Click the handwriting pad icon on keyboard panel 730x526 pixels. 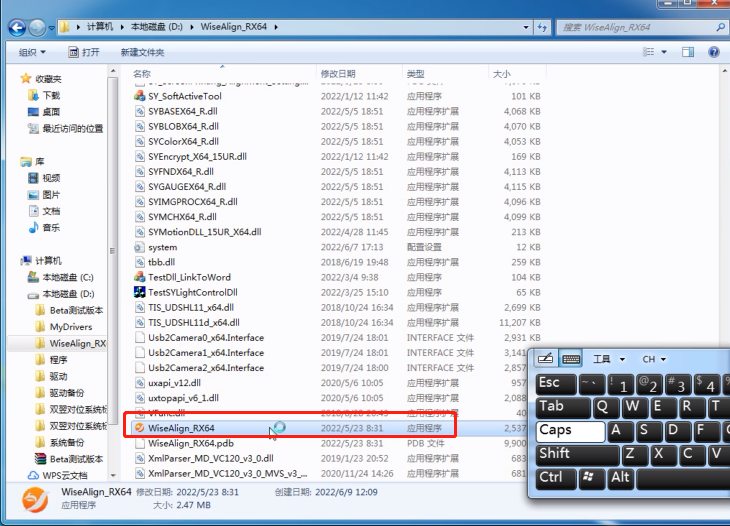click(546, 359)
